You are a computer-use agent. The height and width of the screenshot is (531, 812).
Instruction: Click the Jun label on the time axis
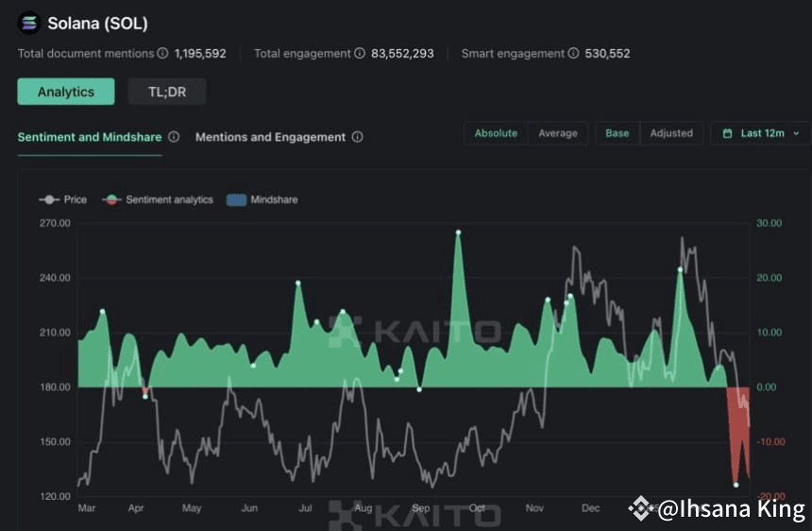[x=249, y=508]
